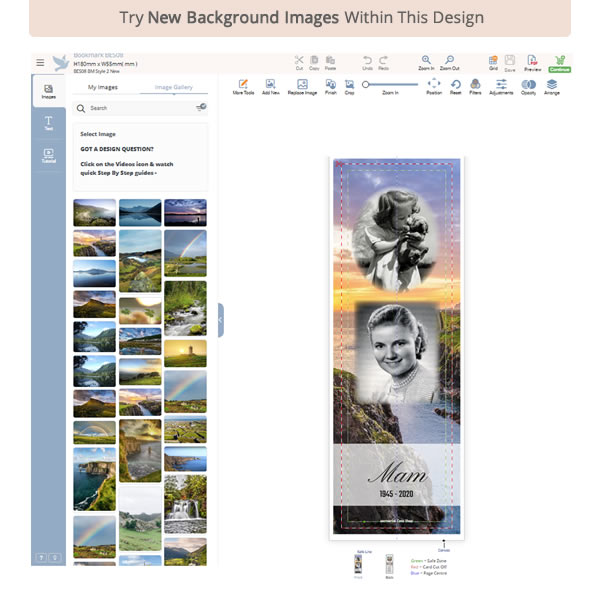The width and height of the screenshot is (600, 602).
Task: Click the Reset icon
Action: pyautogui.click(x=456, y=87)
